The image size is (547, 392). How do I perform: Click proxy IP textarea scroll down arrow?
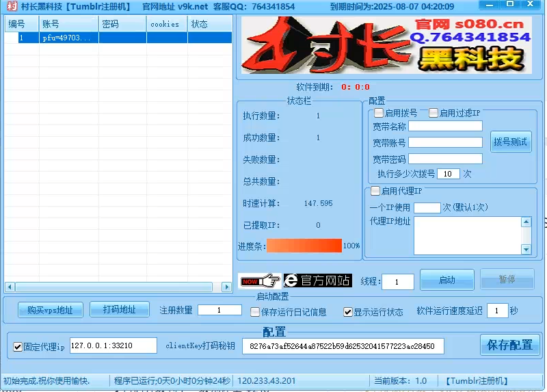point(526,249)
